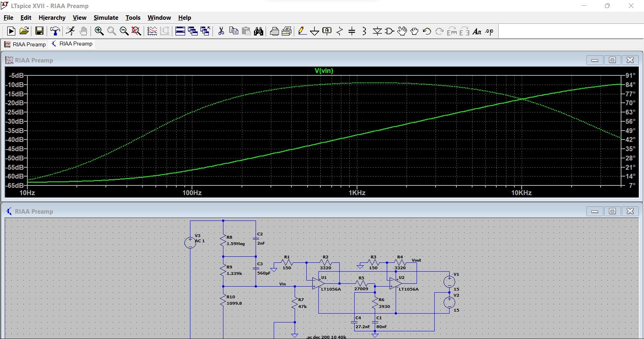The width and height of the screenshot is (644, 339).
Task: Open the Window menu
Action: pyautogui.click(x=159, y=18)
